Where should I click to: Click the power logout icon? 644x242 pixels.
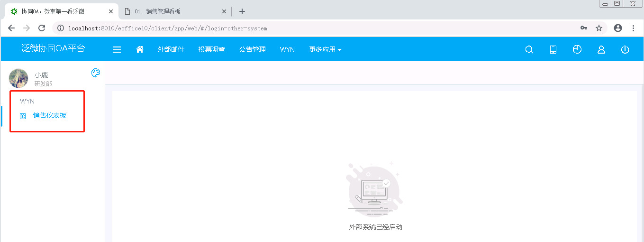point(625,49)
